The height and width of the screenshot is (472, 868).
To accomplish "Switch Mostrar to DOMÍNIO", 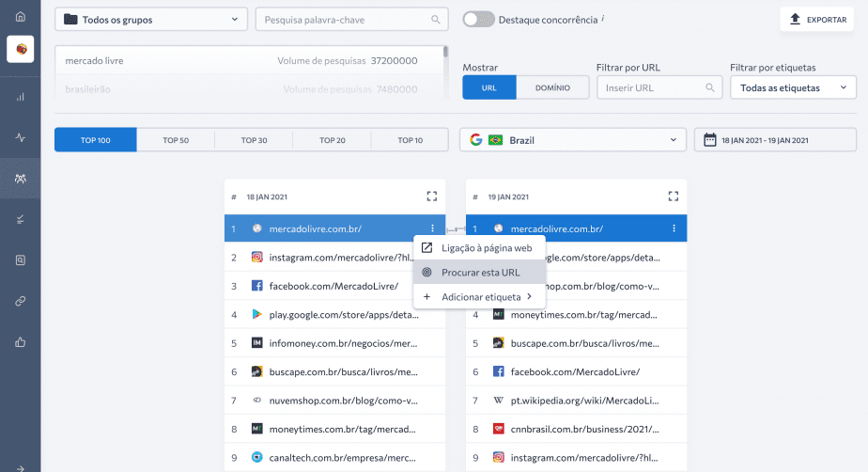I will click(x=552, y=87).
